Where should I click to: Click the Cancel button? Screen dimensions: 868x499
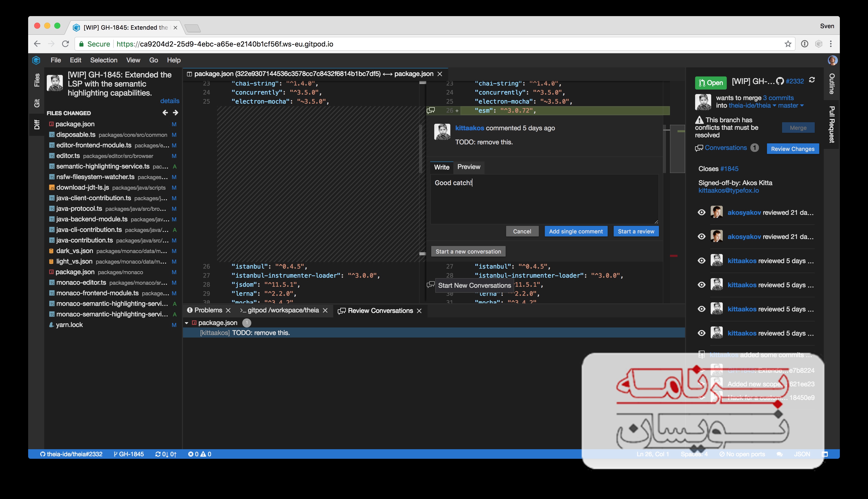click(x=522, y=231)
